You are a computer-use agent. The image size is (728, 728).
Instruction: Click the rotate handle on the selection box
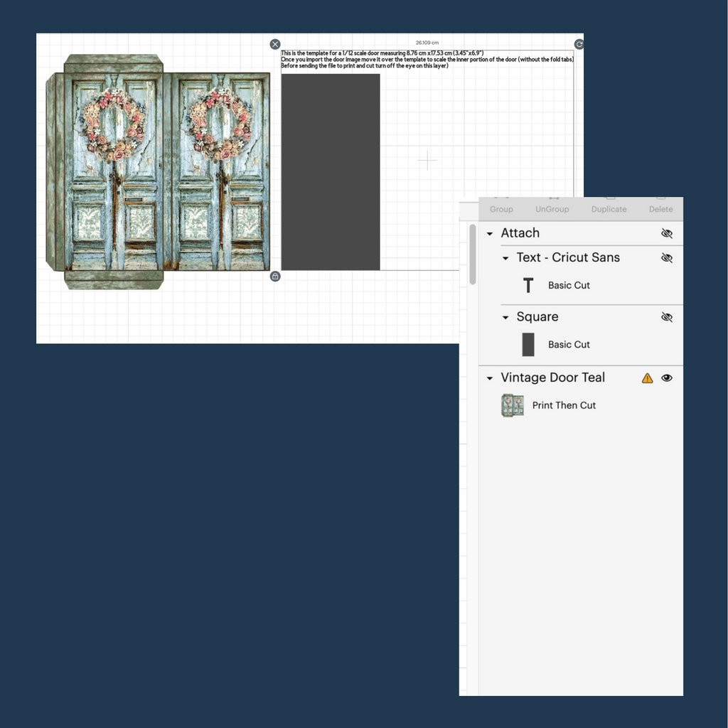click(x=579, y=44)
